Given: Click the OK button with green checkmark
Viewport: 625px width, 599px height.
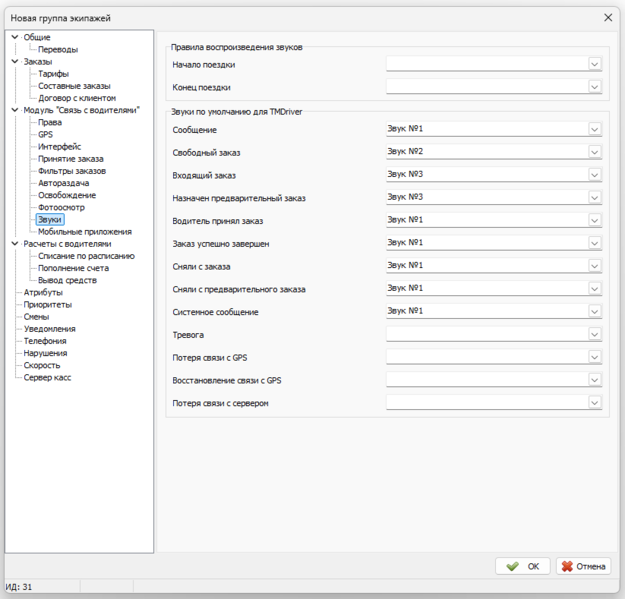Looking at the screenshot, I should click(x=522, y=566).
